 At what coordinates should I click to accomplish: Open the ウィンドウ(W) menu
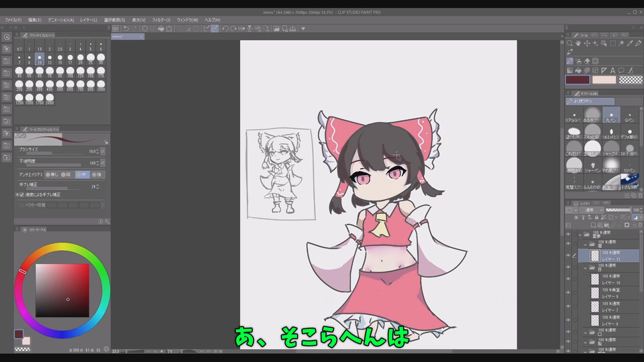tap(187, 19)
